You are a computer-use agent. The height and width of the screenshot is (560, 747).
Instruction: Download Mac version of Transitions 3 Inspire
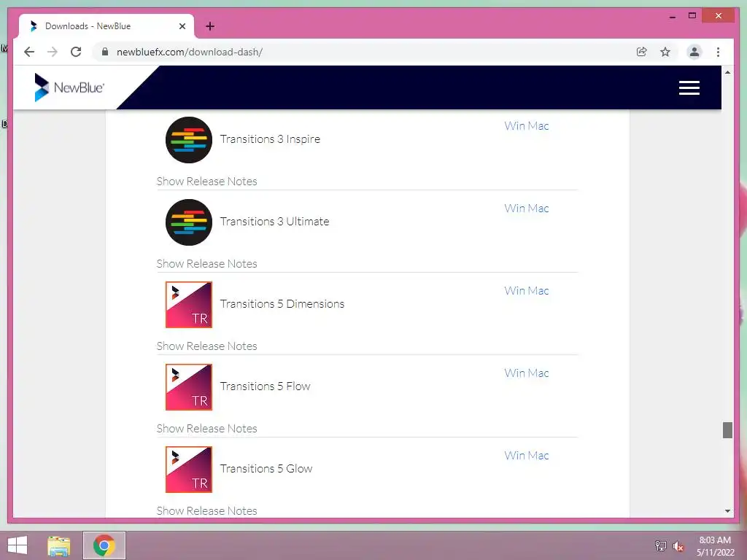tap(538, 125)
